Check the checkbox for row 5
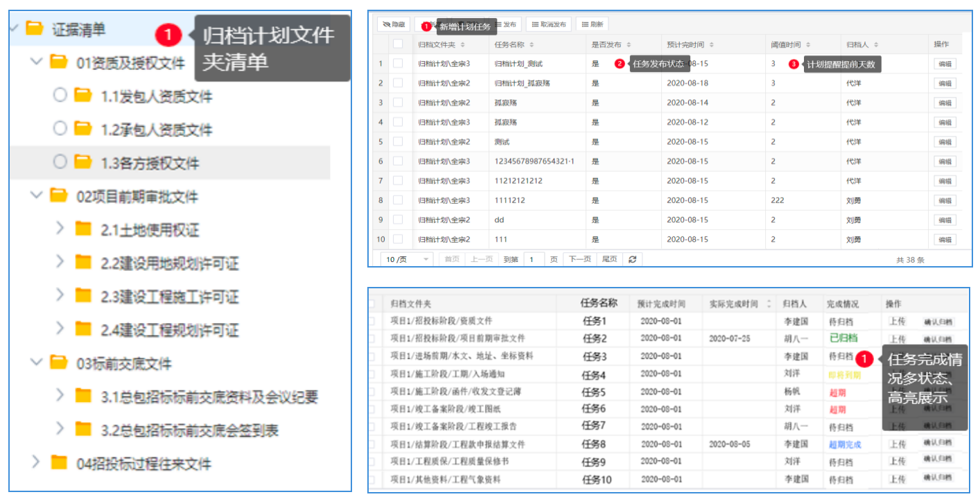The height and width of the screenshot is (499, 980). click(398, 141)
